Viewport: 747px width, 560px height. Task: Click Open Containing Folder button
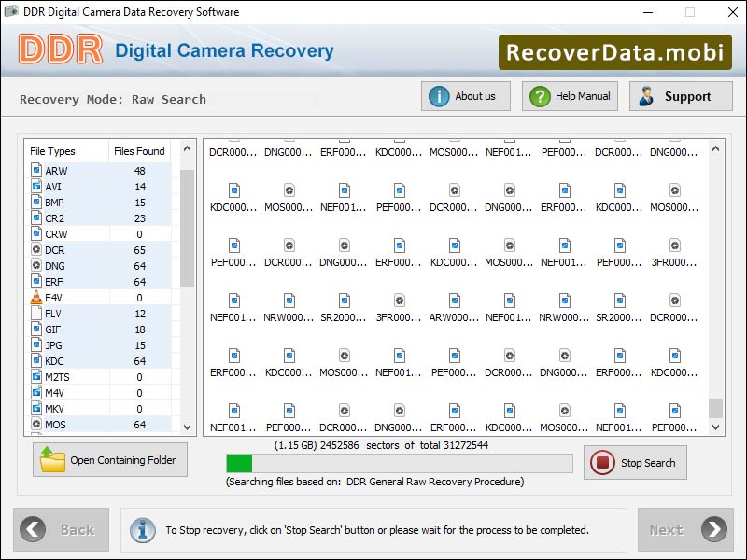110,459
